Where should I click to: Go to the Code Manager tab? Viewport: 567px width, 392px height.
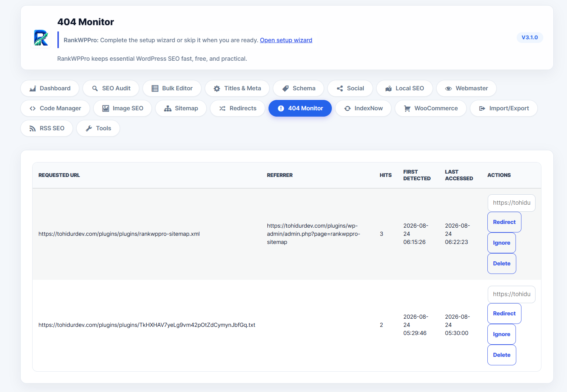55,108
